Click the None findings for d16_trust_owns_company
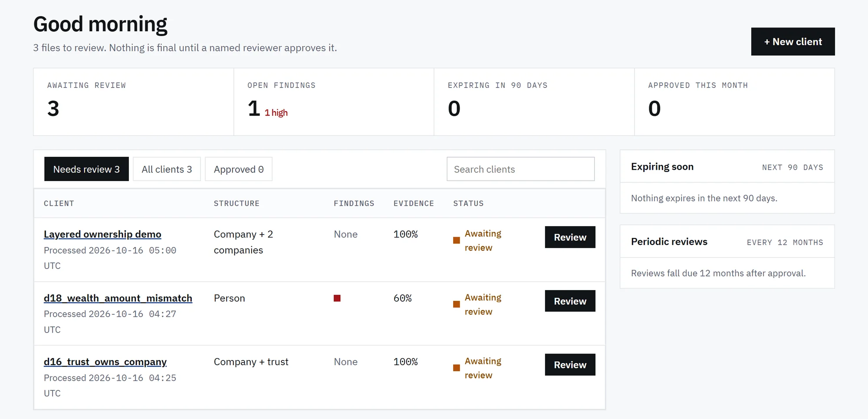 (x=346, y=362)
